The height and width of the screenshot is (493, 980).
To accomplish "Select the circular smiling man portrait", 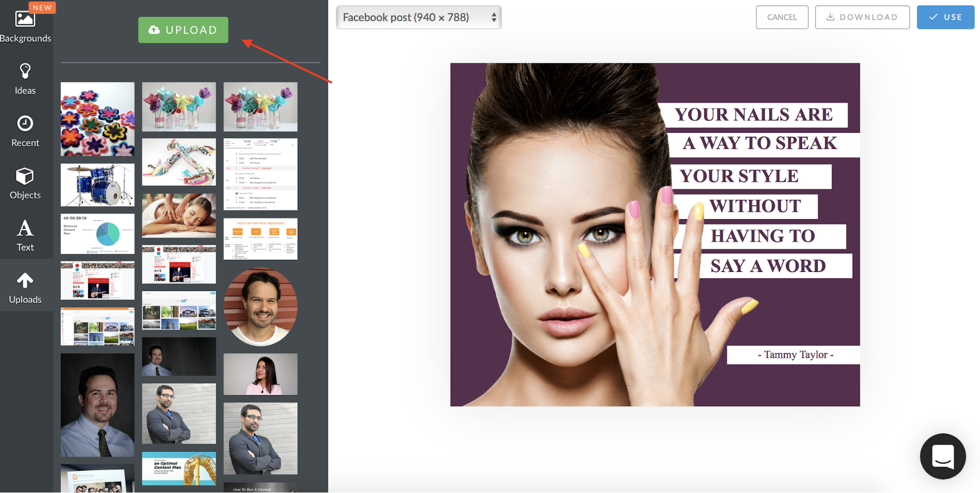I will click(x=260, y=306).
